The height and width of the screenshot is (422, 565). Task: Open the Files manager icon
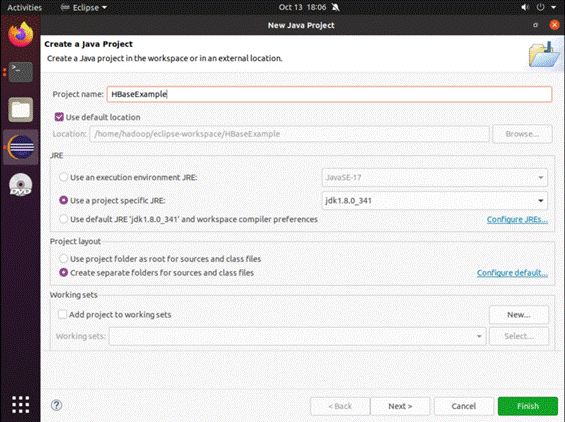[21, 110]
